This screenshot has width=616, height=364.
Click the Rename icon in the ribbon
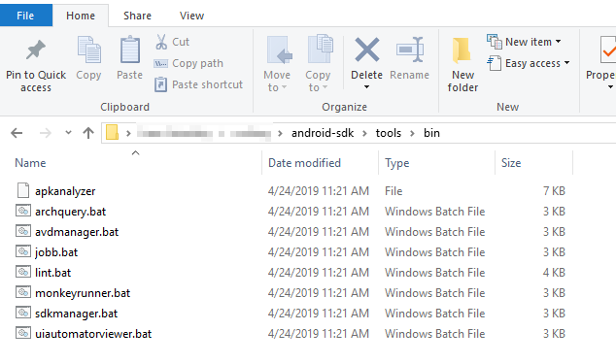410,50
